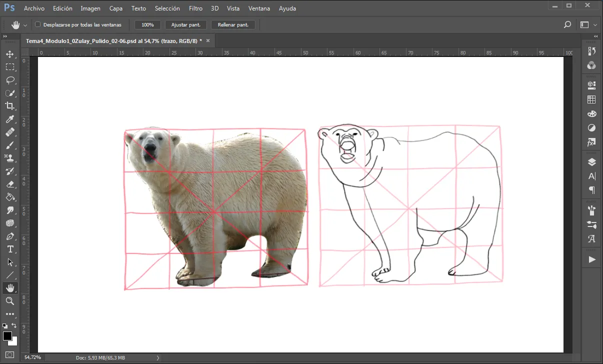Open the Filtro menu
This screenshot has height=364, width=603.
(x=196, y=8)
